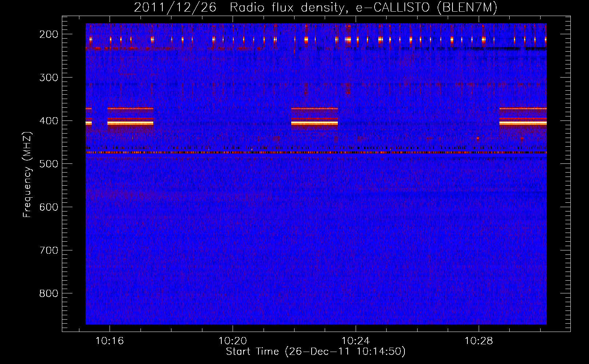Click the 'Start Time (26-Dec-11 10:14:50)' axis title

(316, 352)
